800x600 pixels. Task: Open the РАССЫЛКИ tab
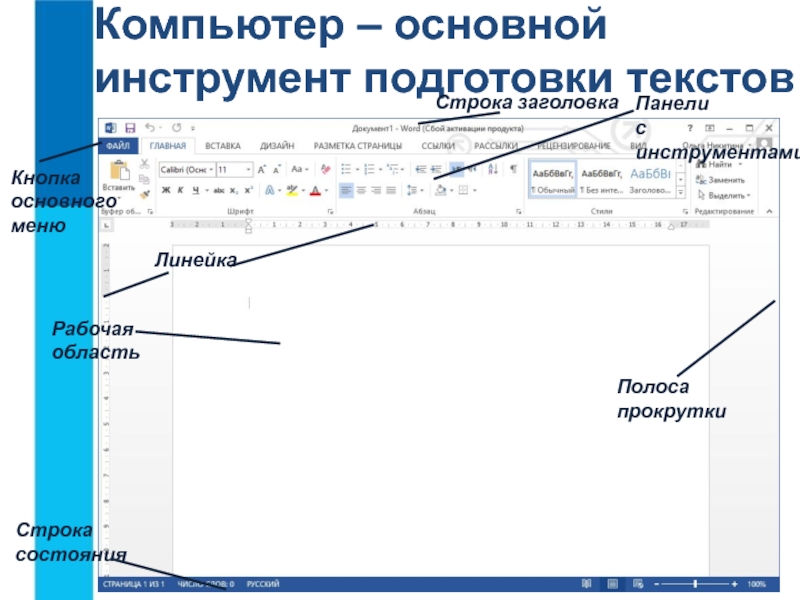[x=496, y=146]
